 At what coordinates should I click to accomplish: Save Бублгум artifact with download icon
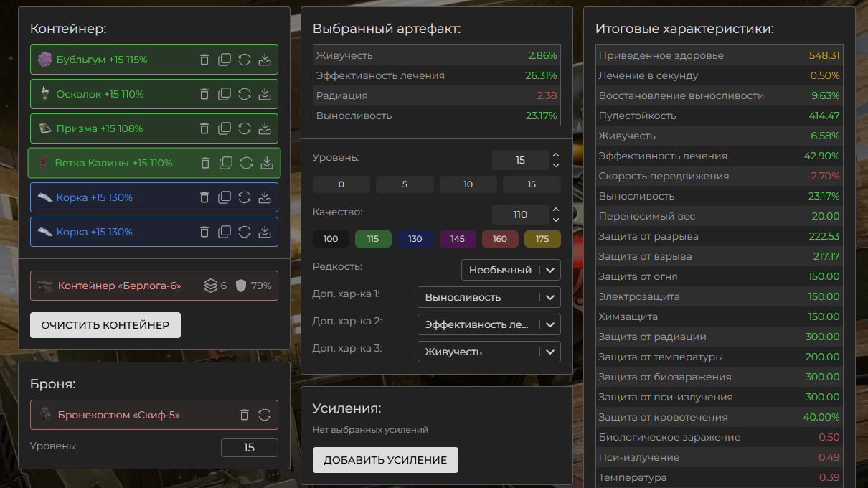tap(265, 60)
